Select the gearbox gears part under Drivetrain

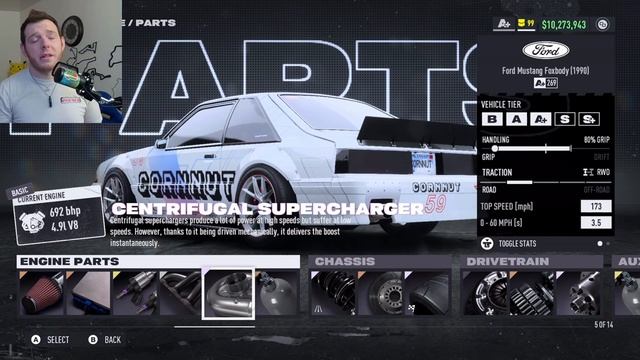click(532, 293)
